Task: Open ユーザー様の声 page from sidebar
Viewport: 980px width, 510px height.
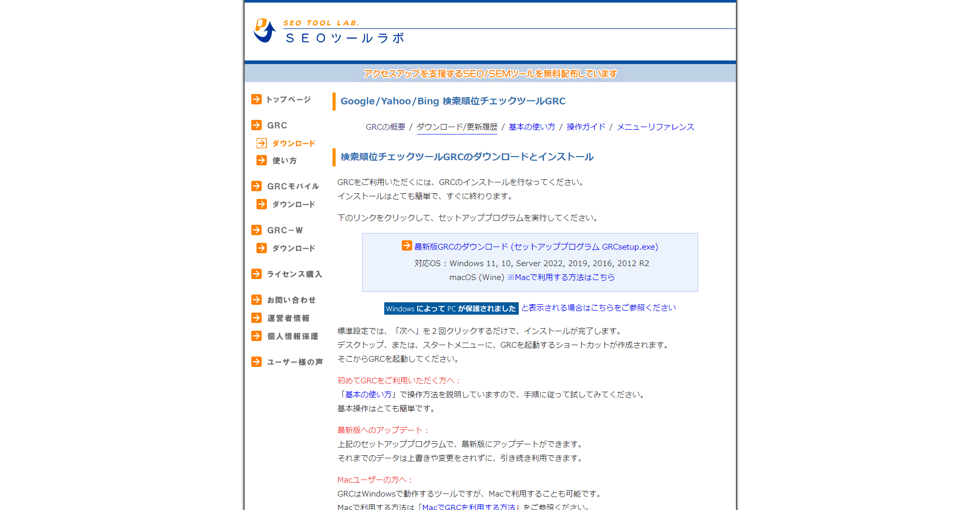Action: point(295,362)
